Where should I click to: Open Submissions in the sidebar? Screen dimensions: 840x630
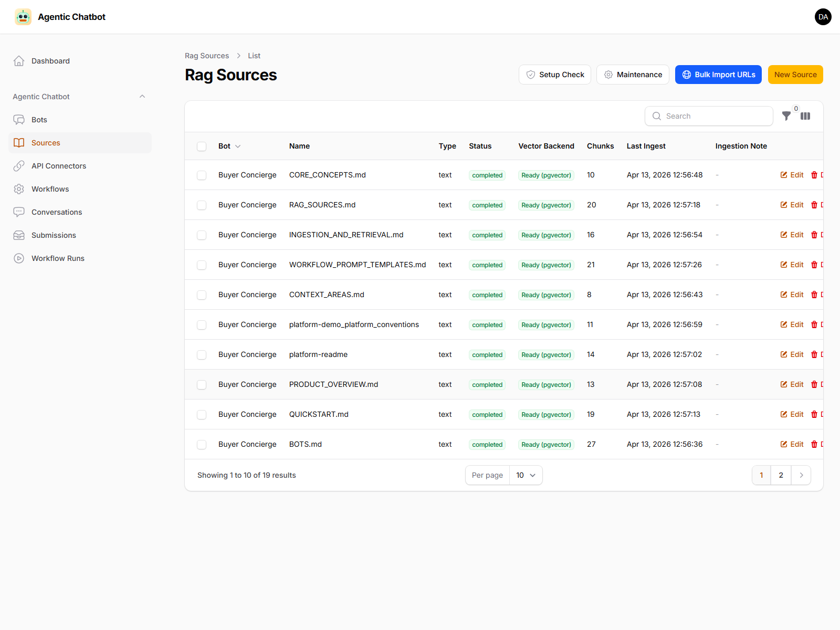[80, 235]
